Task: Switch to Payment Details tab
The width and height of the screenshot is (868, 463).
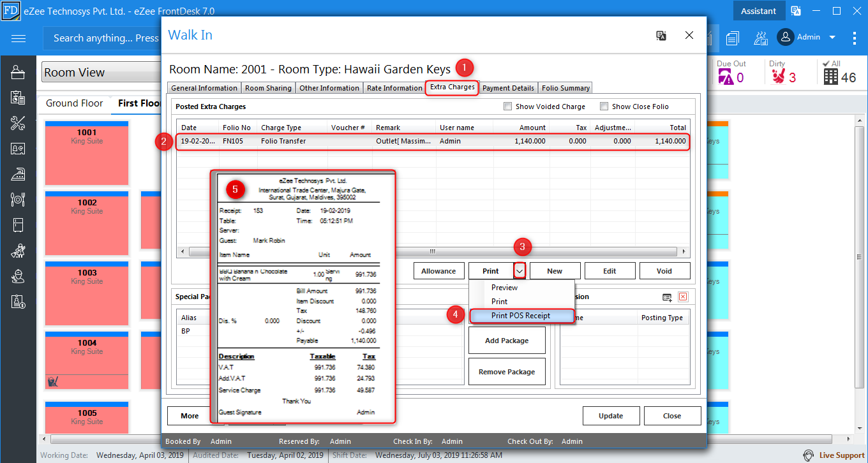Action: click(508, 88)
